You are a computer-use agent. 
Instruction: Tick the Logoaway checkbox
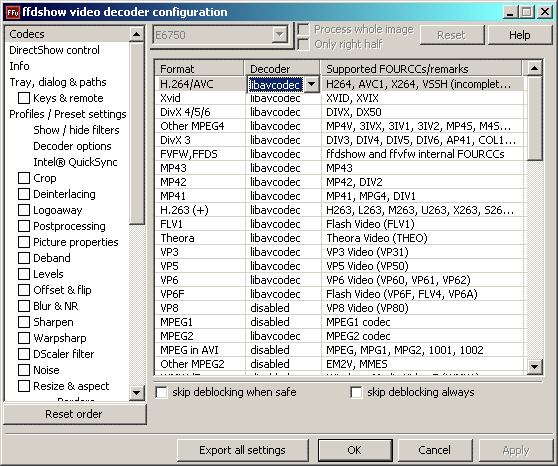click(24, 210)
